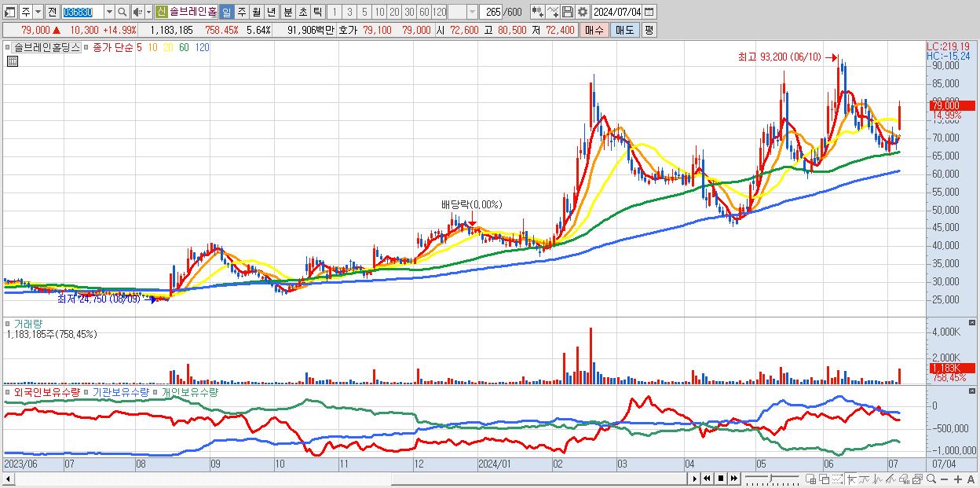The width and height of the screenshot is (980, 488).
Task: Click the line-draw tool icon beside save
Action: click(553, 12)
